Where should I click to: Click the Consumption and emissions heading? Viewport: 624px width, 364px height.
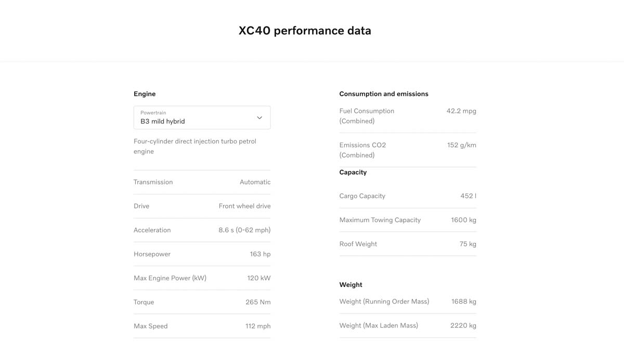point(384,94)
